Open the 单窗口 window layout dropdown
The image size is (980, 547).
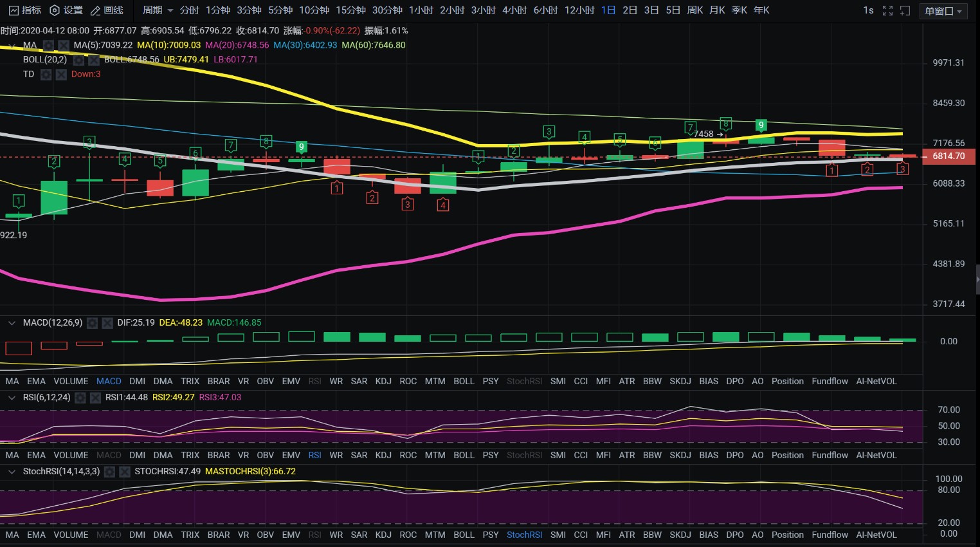(x=943, y=10)
